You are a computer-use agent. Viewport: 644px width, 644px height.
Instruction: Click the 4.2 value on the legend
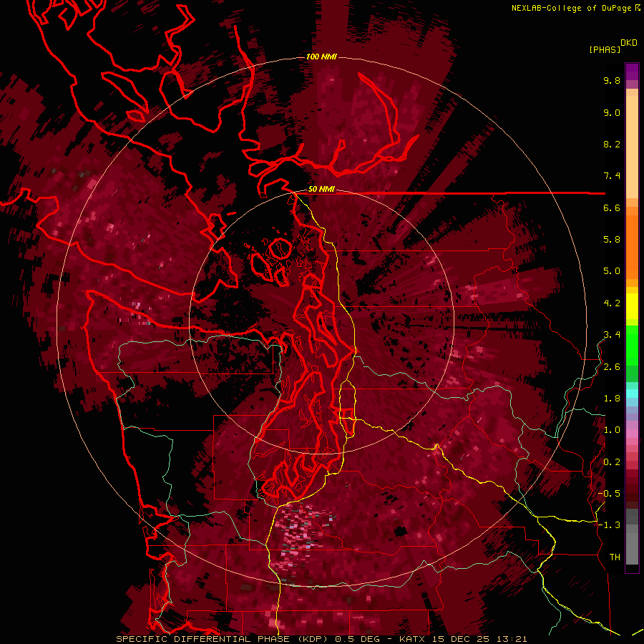click(612, 303)
